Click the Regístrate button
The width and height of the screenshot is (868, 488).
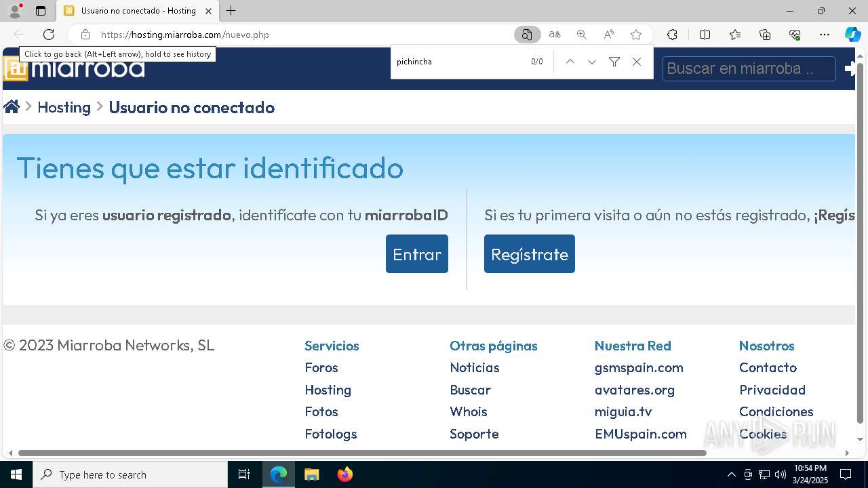click(x=530, y=254)
